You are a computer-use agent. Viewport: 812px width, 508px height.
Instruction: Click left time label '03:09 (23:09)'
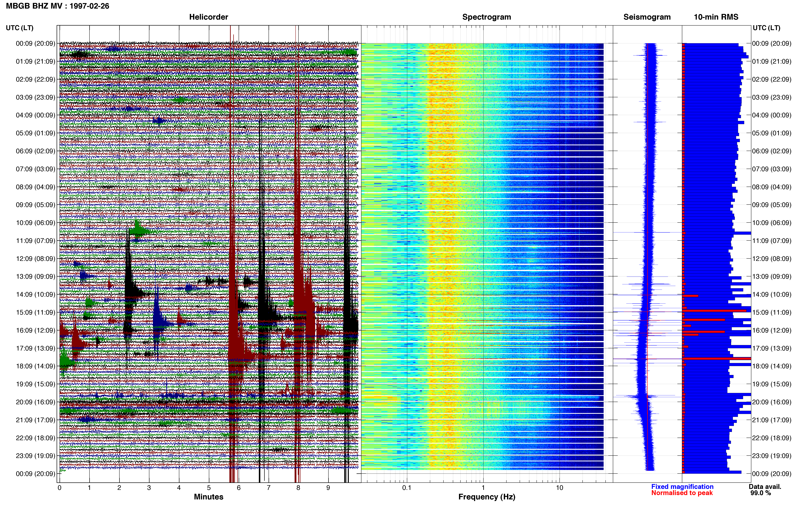[36, 97]
